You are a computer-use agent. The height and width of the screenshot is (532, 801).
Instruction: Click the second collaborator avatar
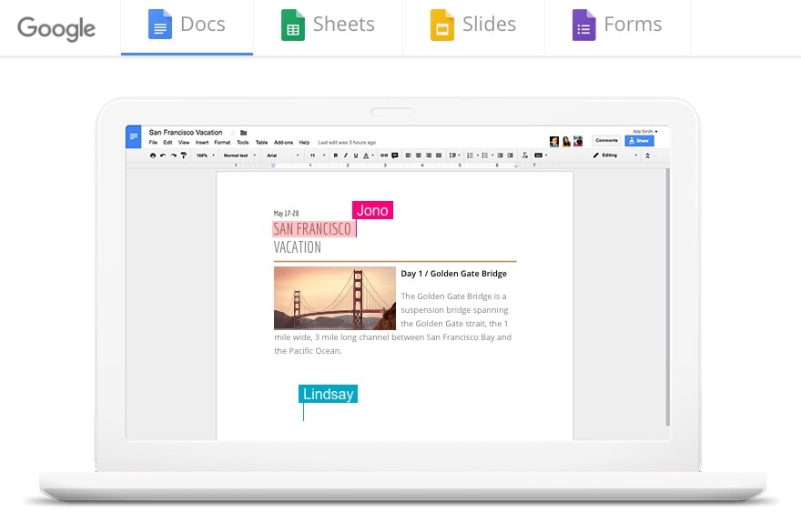pyautogui.click(x=566, y=142)
